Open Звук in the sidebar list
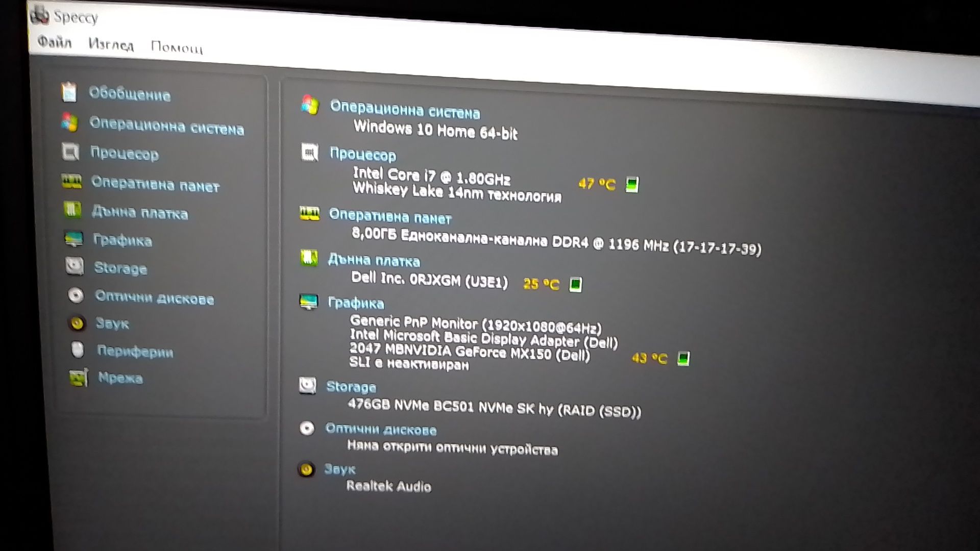 (x=112, y=323)
